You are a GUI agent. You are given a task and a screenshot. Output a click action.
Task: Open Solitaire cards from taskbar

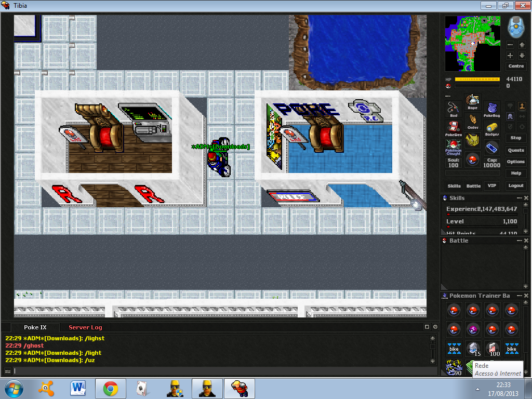click(x=142, y=389)
